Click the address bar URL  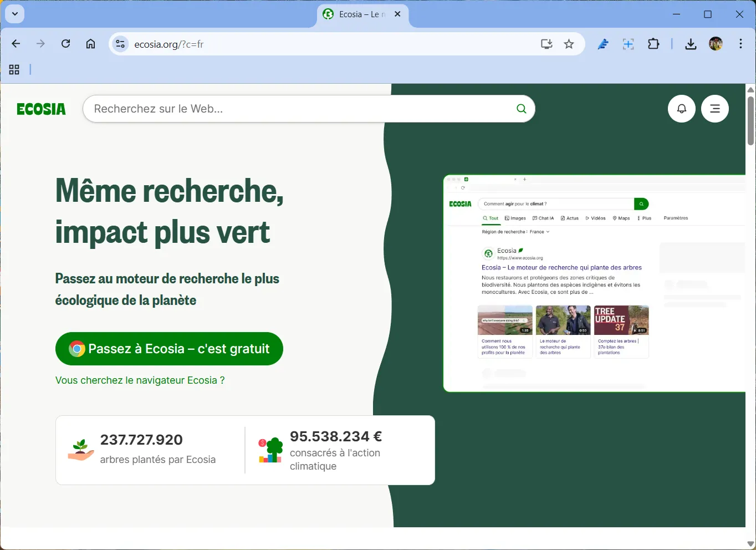pos(169,44)
